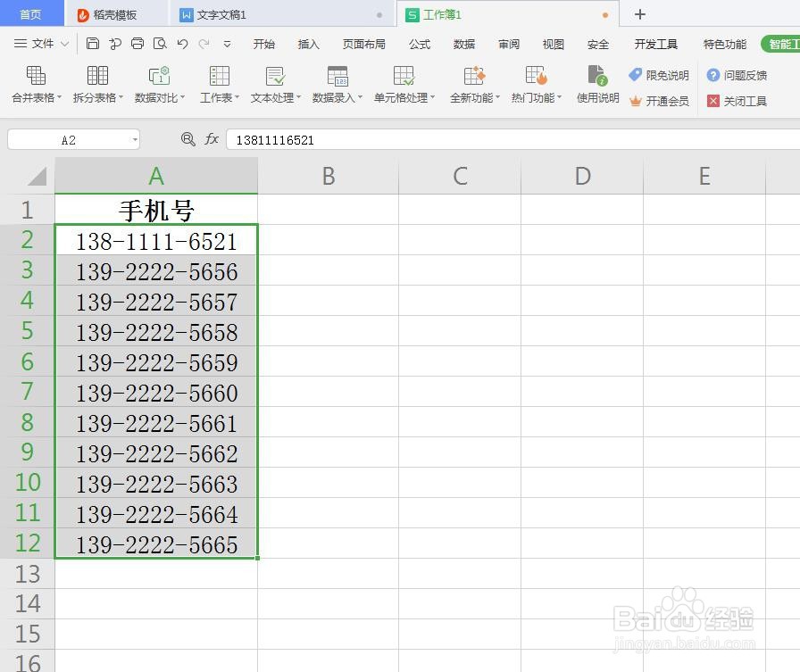
Task: Click the export-to-PDF icon beside Save
Action: coord(115,44)
